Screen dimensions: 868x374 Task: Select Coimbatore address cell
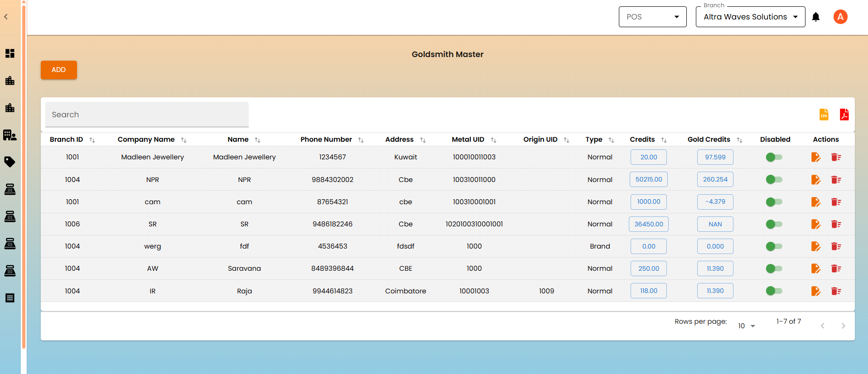tap(405, 291)
